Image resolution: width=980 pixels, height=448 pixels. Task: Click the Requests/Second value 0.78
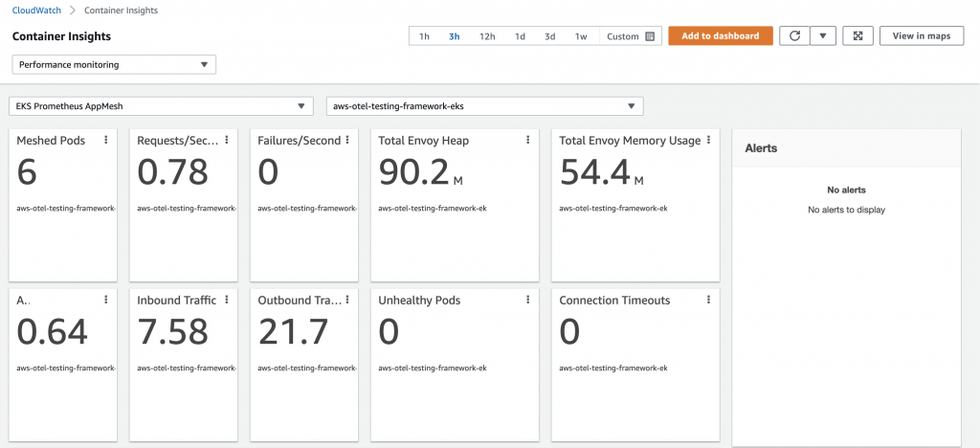point(172,172)
